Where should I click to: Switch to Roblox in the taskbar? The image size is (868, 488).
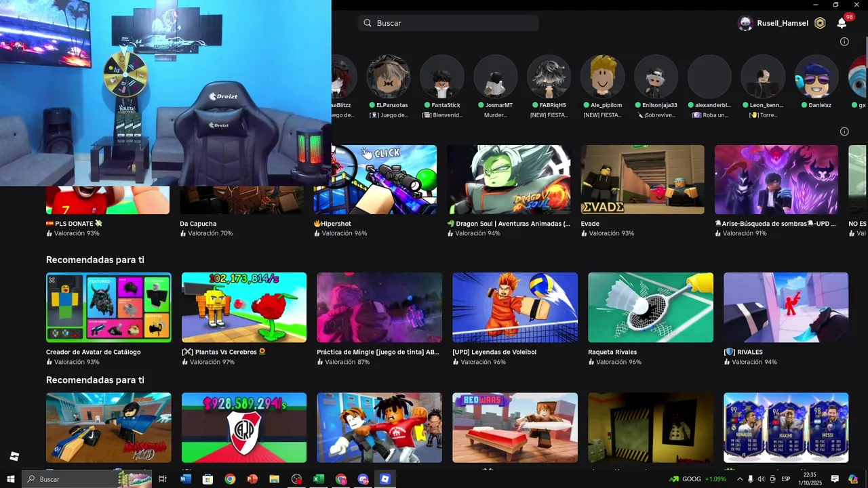pos(385,479)
